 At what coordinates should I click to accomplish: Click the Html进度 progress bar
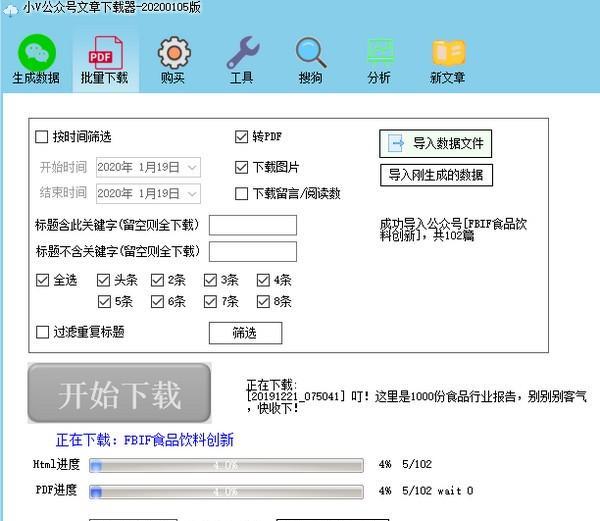click(226, 466)
